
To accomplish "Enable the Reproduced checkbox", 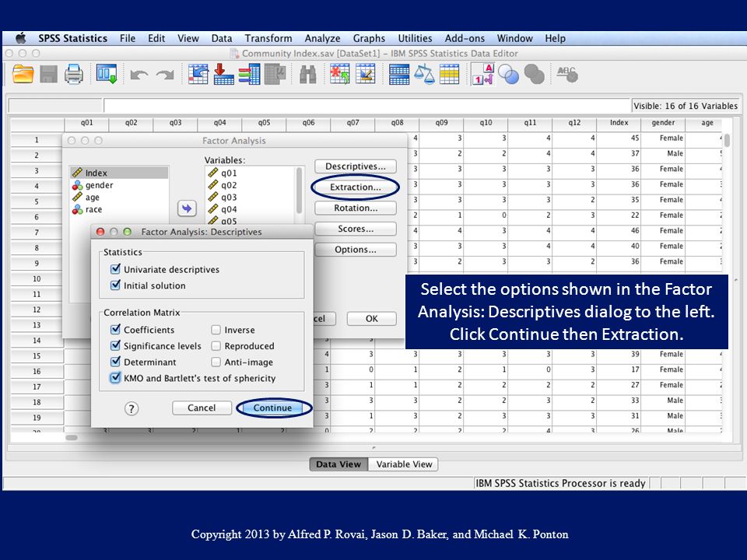I will tap(216, 345).
